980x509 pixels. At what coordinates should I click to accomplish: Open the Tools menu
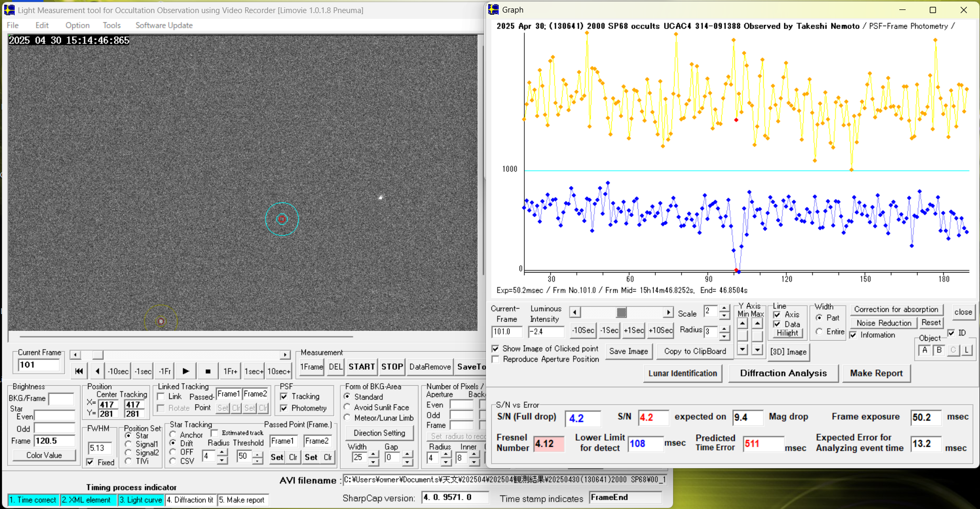tap(112, 25)
